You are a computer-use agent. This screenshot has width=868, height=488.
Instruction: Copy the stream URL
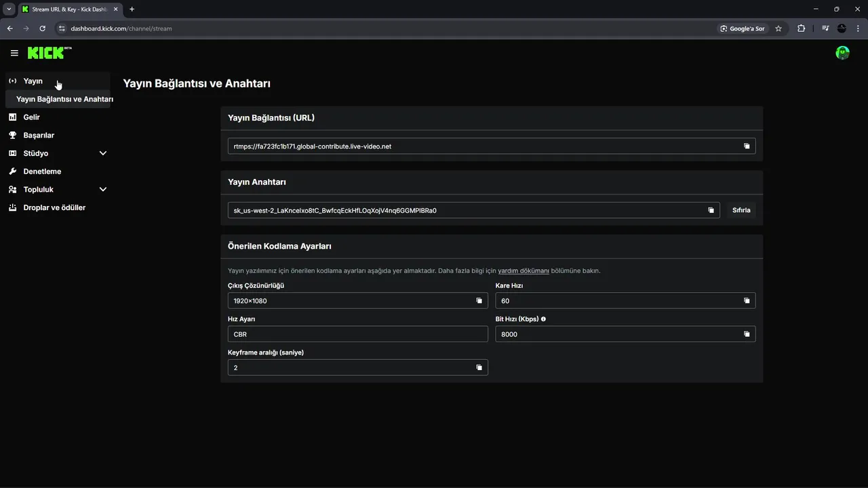(747, 146)
